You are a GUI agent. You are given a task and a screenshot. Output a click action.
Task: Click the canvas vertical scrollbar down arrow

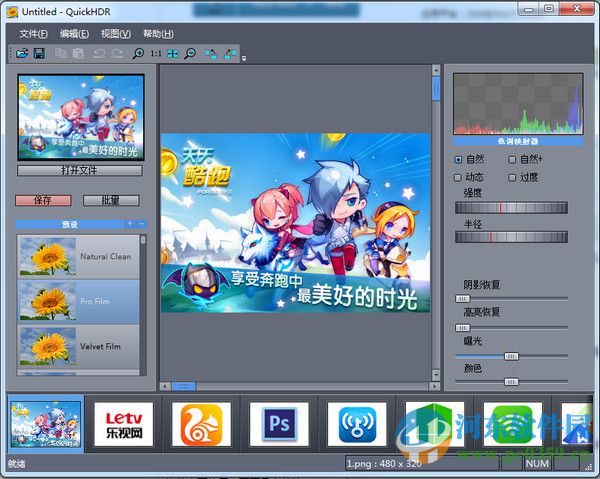pos(436,375)
